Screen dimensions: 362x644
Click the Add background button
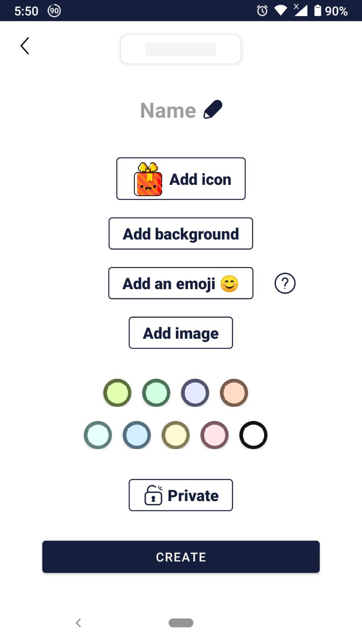click(x=181, y=234)
